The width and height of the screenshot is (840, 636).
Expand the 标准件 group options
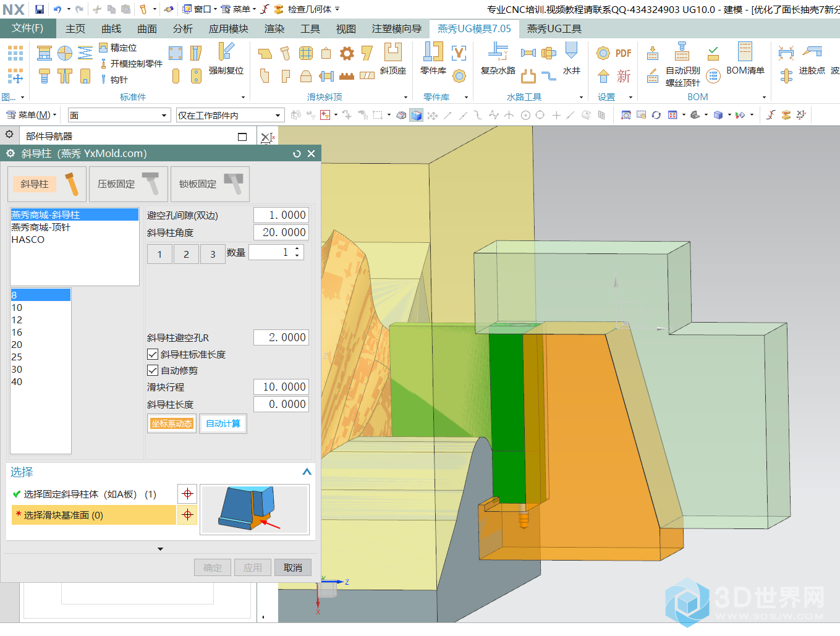coord(243,97)
